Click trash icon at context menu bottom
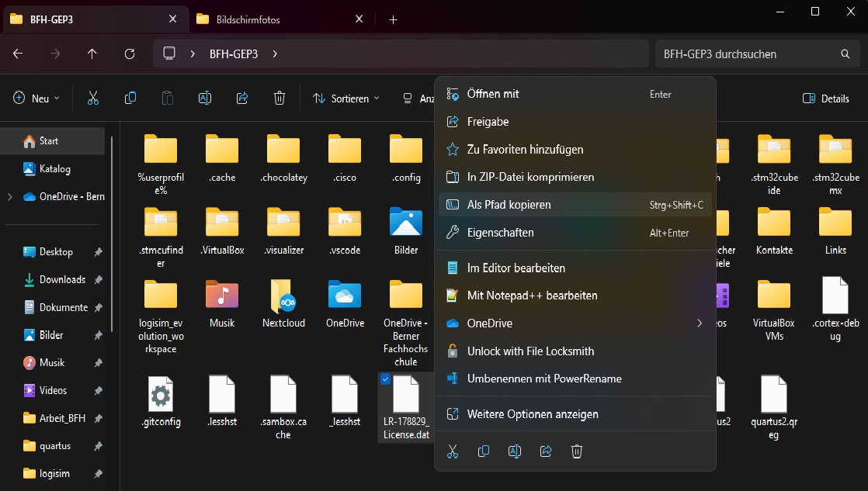The width and height of the screenshot is (868, 491). [577, 451]
